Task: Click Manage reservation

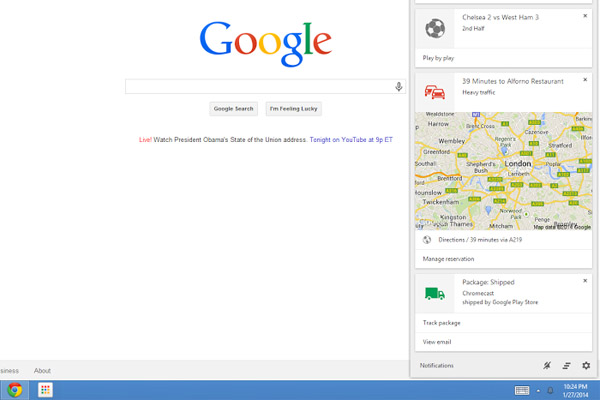Action: pos(503,259)
